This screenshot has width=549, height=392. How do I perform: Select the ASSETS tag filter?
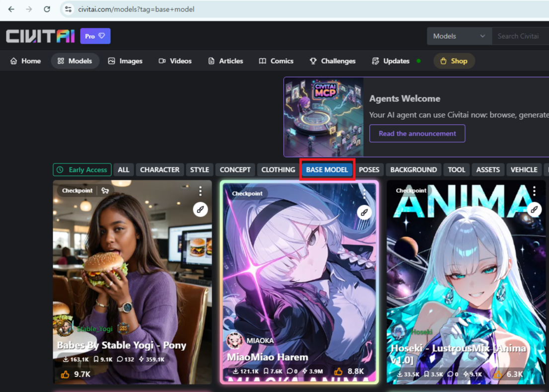[x=488, y=170]
